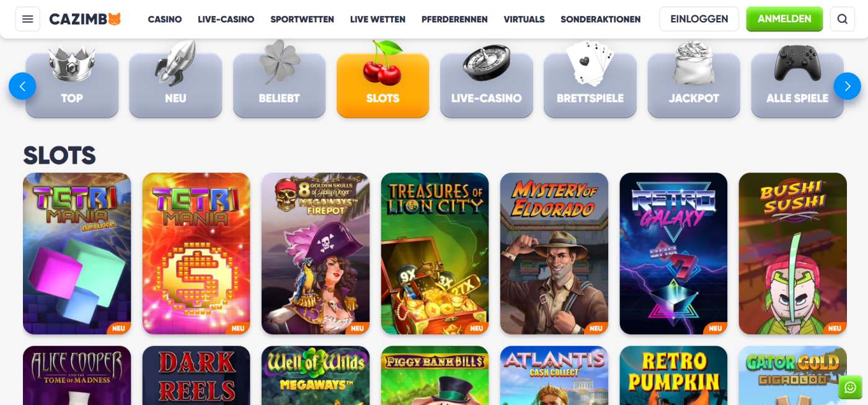
Task: Select the NEU rocket category
Action: click(175, 85)
